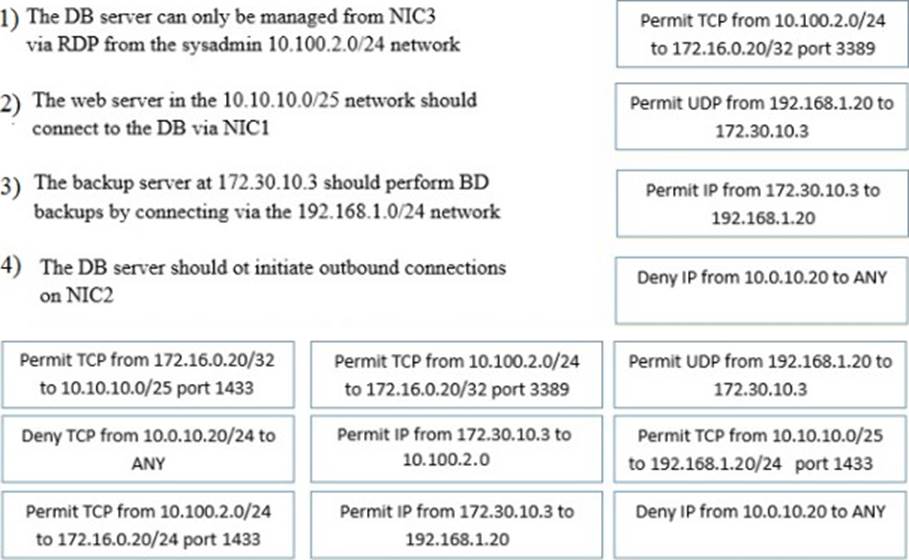909x560 pixels.
Task: Select option Permit TCP 10.10.10.0/25 to 192.168.1.20/24
Action: (761, 449)
